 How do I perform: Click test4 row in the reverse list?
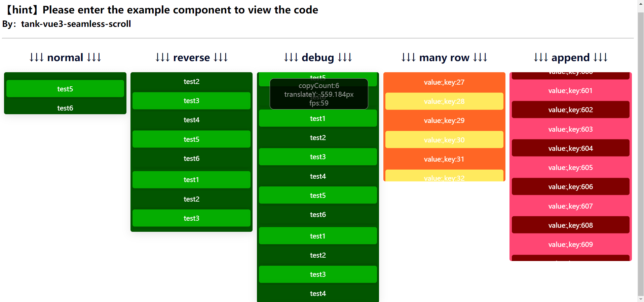tap(191, 120)
